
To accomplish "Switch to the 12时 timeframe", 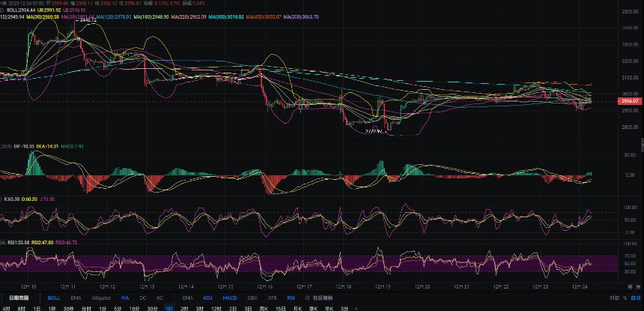I will pos(216,309).
